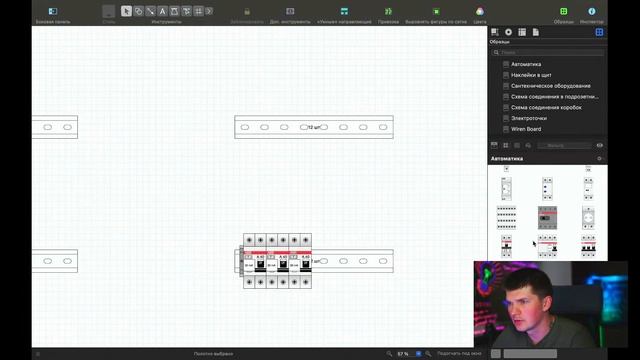Select the lower right DIN rail shape

pyautogui.click(x=353, y=261)
